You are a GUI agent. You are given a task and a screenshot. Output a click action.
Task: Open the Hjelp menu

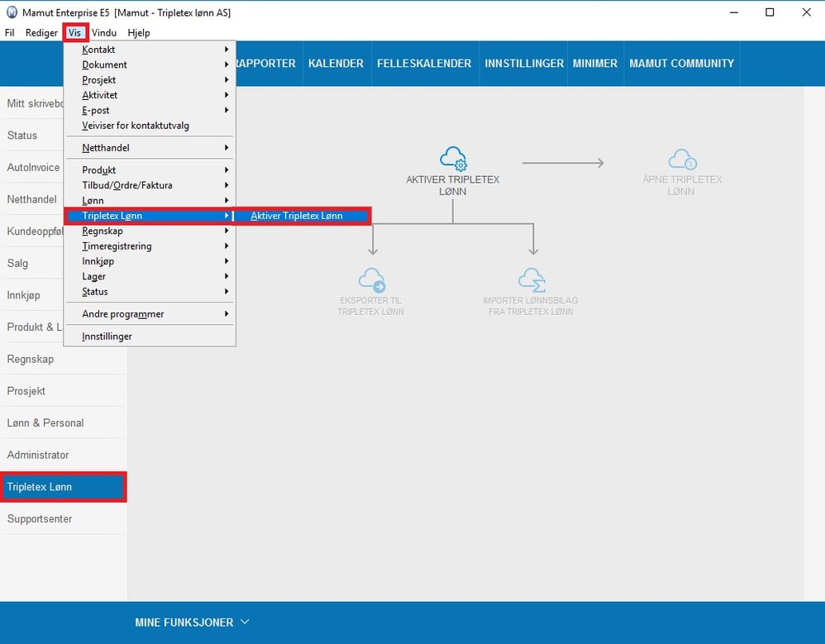tap(139, 32)
